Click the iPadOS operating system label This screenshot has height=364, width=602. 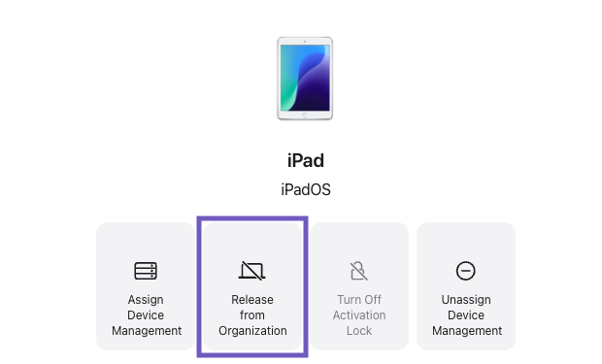[x=306, y=189]
